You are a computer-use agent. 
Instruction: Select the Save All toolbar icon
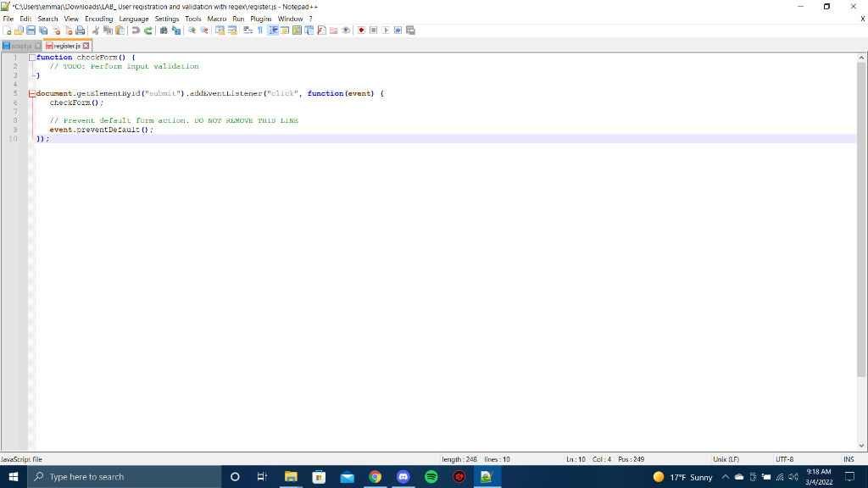pyautogui.click(x=42, y=30)
